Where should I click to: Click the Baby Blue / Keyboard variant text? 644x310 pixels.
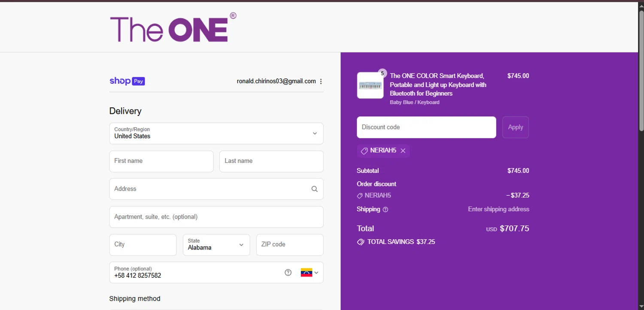coord(415,103)
